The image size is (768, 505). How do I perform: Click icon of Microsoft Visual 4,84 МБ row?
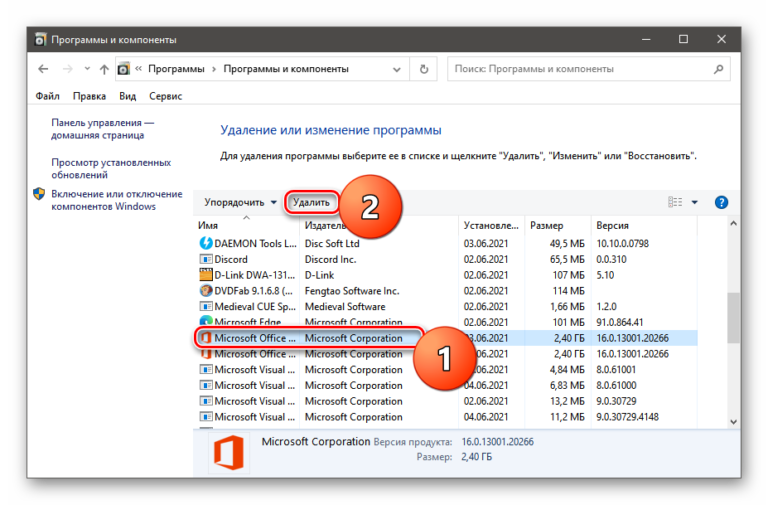(x=206, y=370)
